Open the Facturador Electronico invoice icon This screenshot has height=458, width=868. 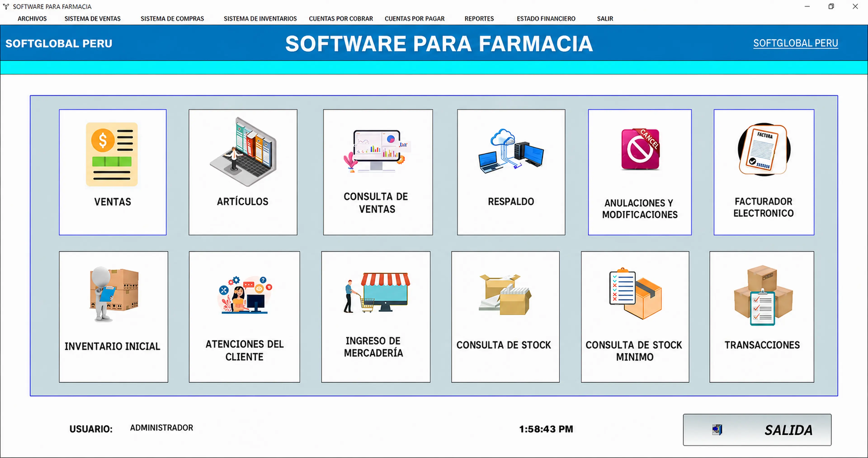click(x=764, y=150)
